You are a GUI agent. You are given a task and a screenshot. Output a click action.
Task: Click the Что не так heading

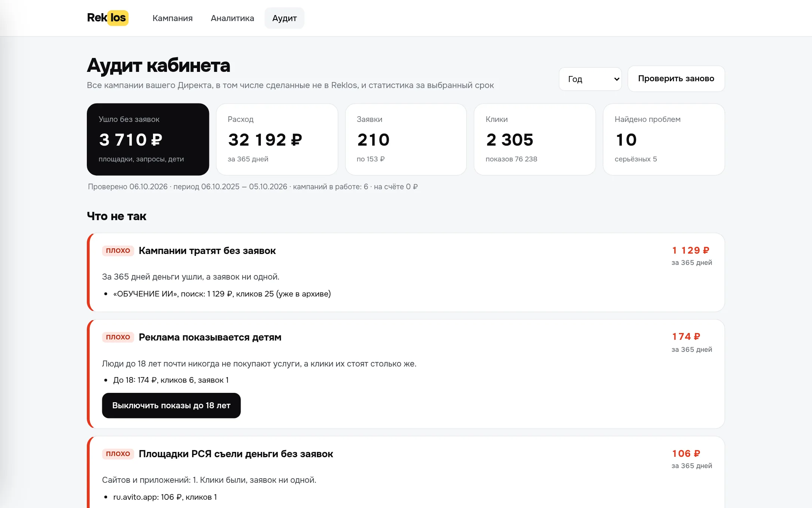coord(117,216)
